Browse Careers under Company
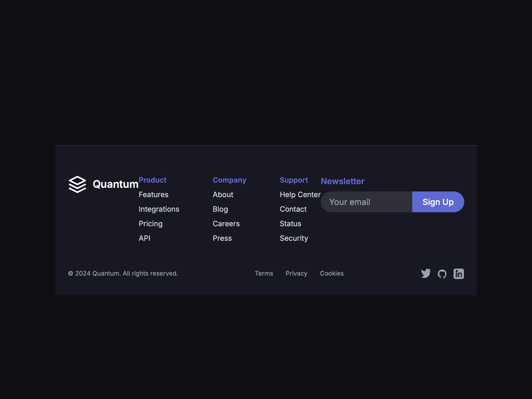 point(226,223)
